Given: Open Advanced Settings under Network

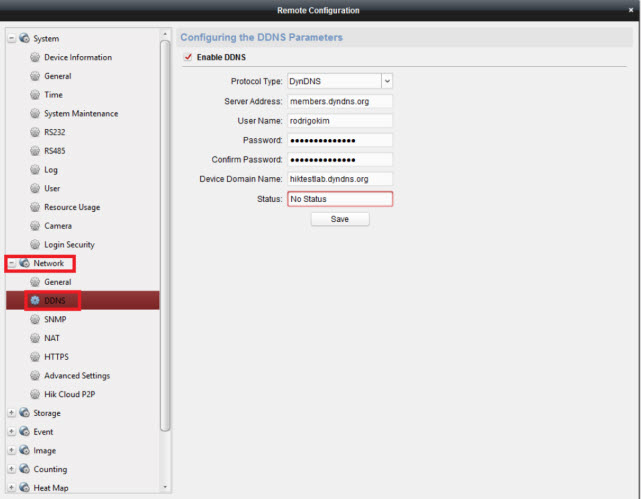Looking at the screenshot, I should (x=76, y=376).
